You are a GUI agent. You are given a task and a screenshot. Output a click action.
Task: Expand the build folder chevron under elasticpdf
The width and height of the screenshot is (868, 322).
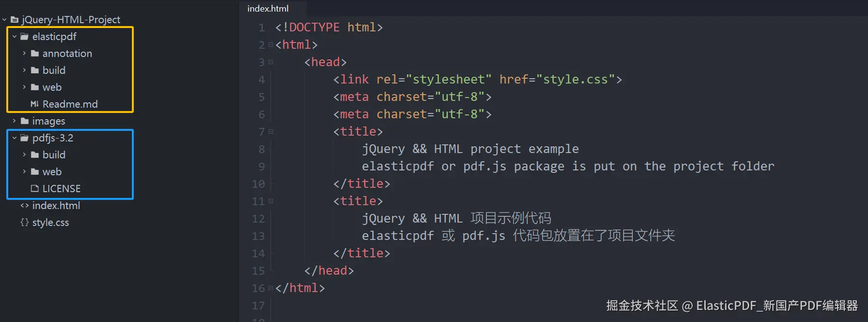pyautogui.click(x=24, y=70)
